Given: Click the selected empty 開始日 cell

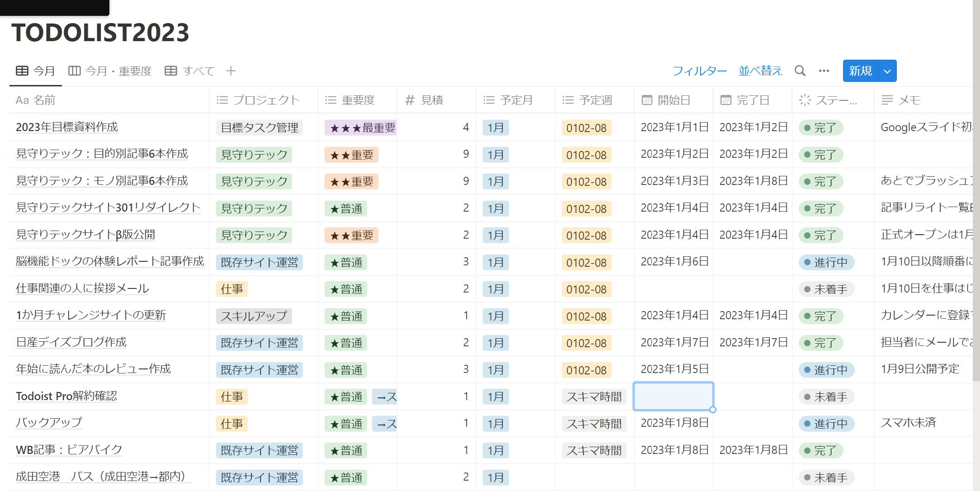Looking at the screenshot, I should point(673,396).
